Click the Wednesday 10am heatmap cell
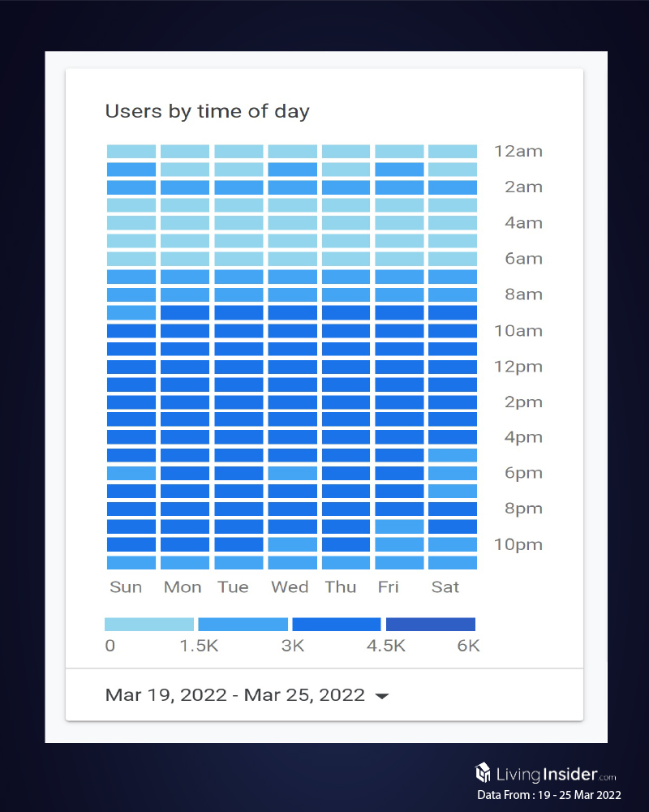 pos(292,331)
